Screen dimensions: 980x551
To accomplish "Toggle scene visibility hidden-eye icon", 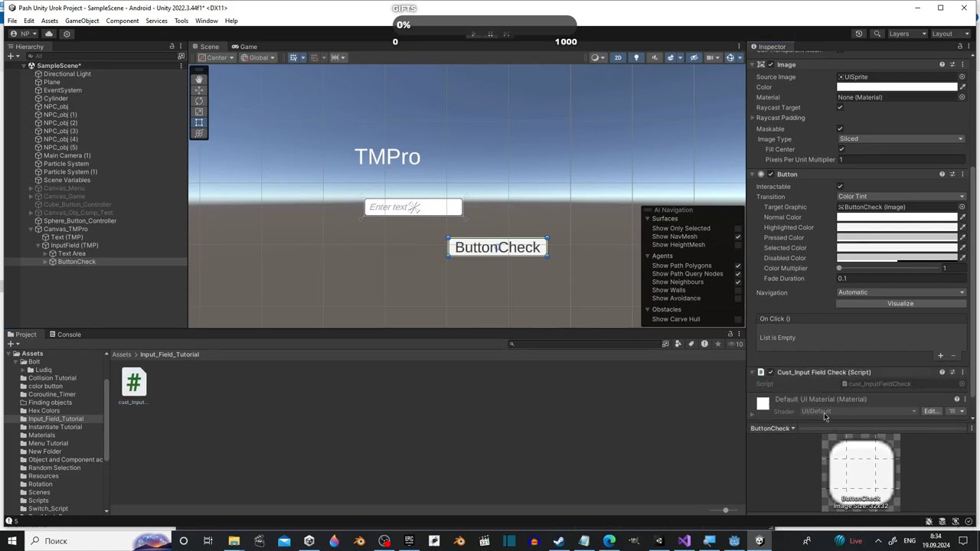I will pyautogui.click(x=694, y=57).
